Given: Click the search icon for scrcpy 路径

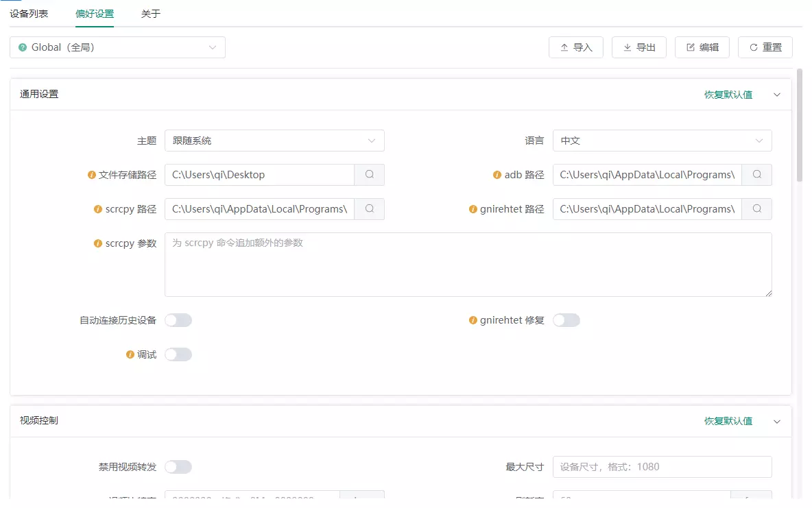Looking at the screenshot, I should pyautogui.click(x=369, y=209).
